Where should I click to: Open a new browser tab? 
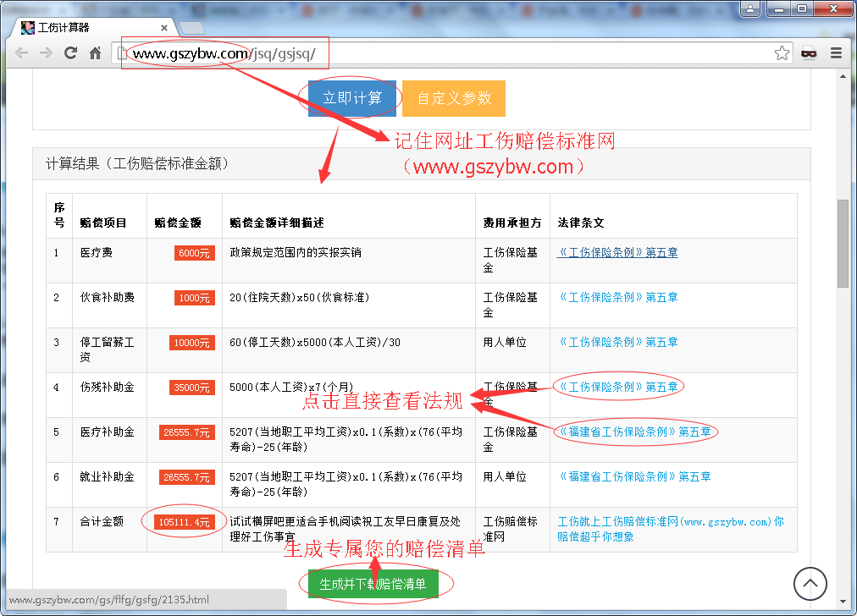point(192,26)
